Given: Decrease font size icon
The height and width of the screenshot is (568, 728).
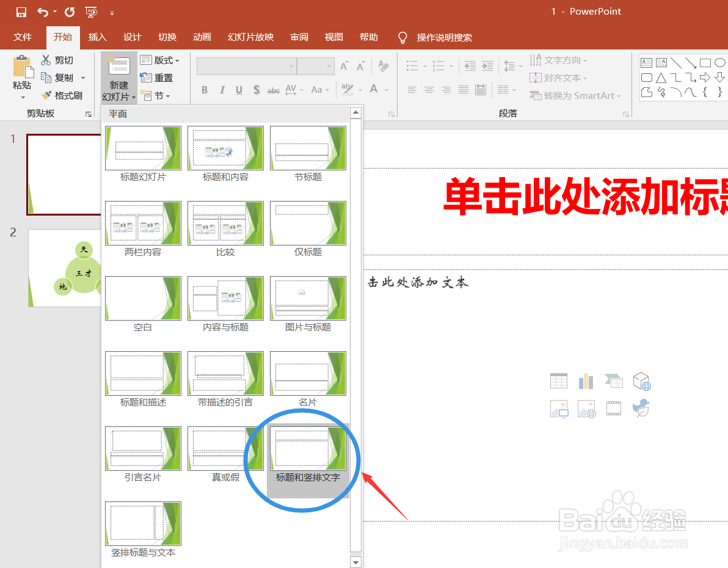Looking at the screenshot, I should click(x=360, y=66).
